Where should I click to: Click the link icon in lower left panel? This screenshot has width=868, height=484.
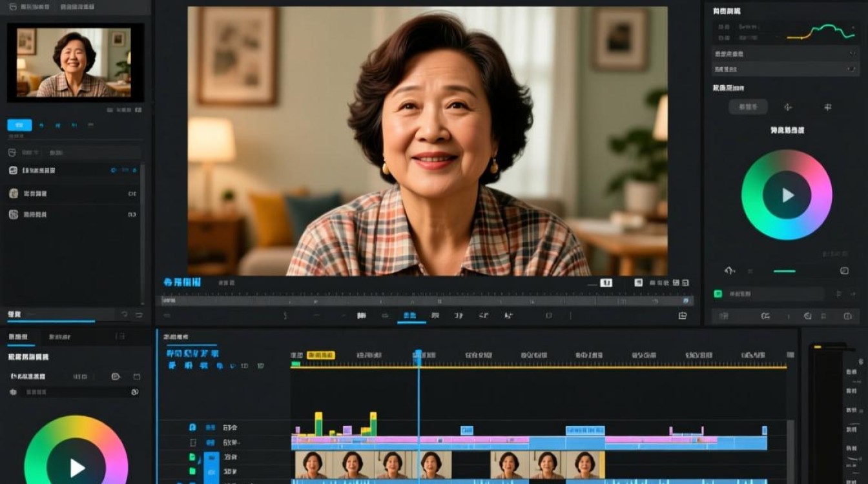[135, 392]
